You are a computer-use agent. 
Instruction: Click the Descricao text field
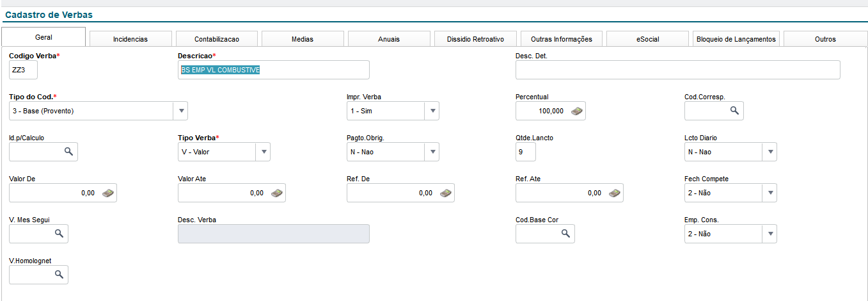point(274,70)
